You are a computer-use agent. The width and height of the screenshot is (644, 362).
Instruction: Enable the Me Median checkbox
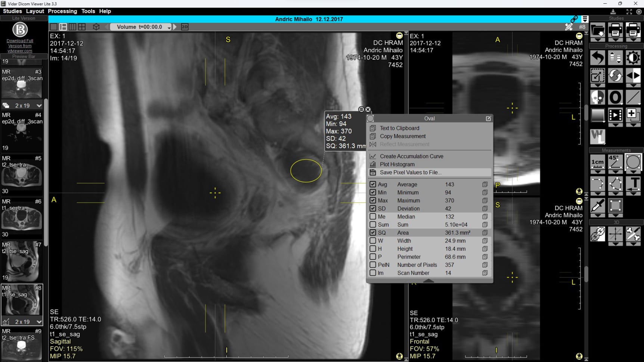coord(373,216)
